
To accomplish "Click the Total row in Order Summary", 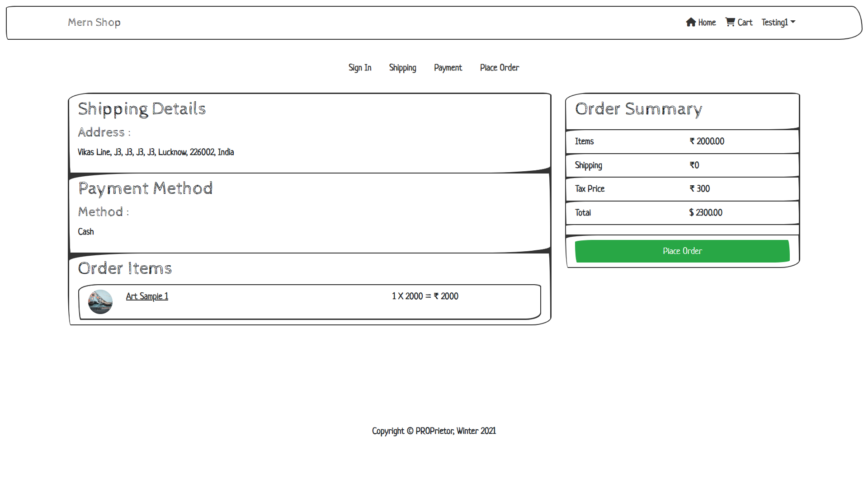I will (x=682, y=213).
